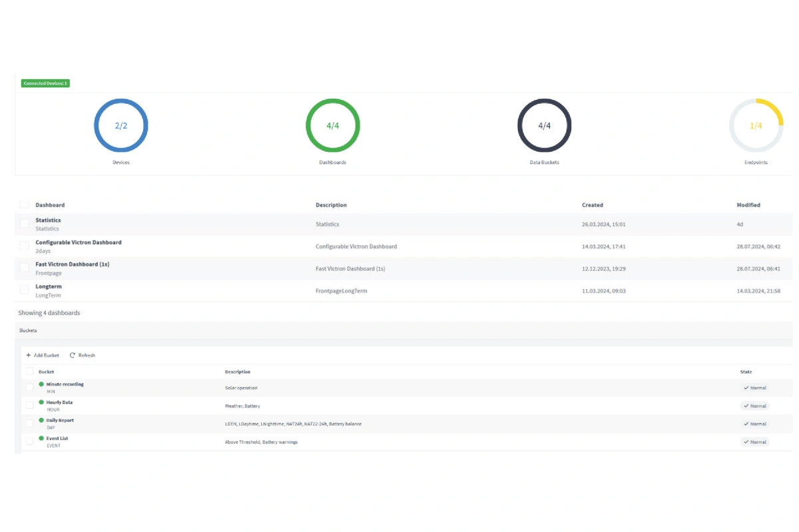799x532 pixels.
Task: Click the Endpoints 1/4 donut chart
Action: (756, 125)
